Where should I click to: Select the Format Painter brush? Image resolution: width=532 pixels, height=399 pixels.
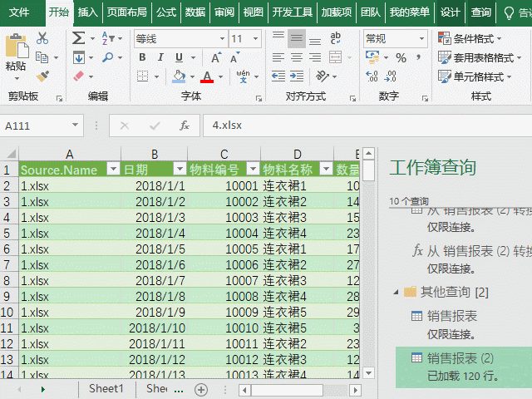(x=43, y=76)
